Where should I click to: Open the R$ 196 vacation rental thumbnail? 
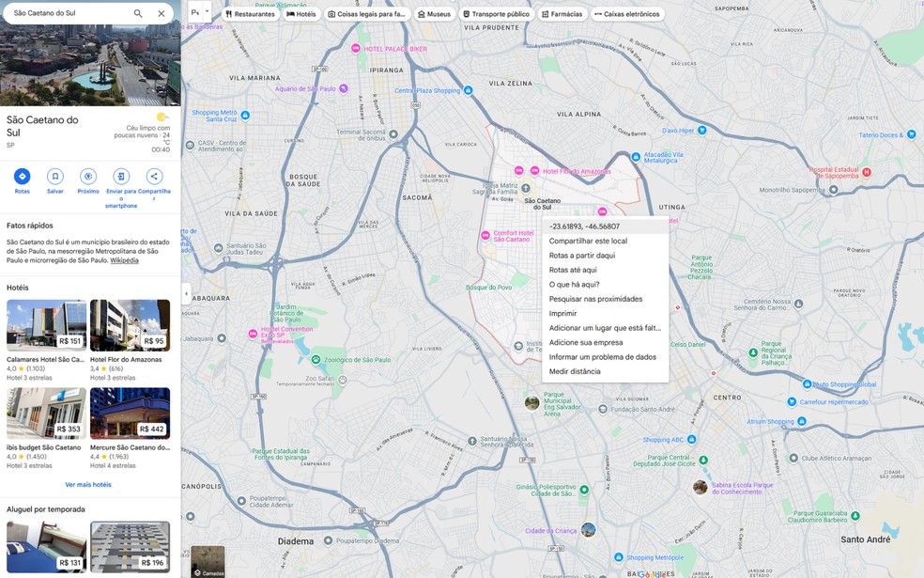click(x=131, y=547)
